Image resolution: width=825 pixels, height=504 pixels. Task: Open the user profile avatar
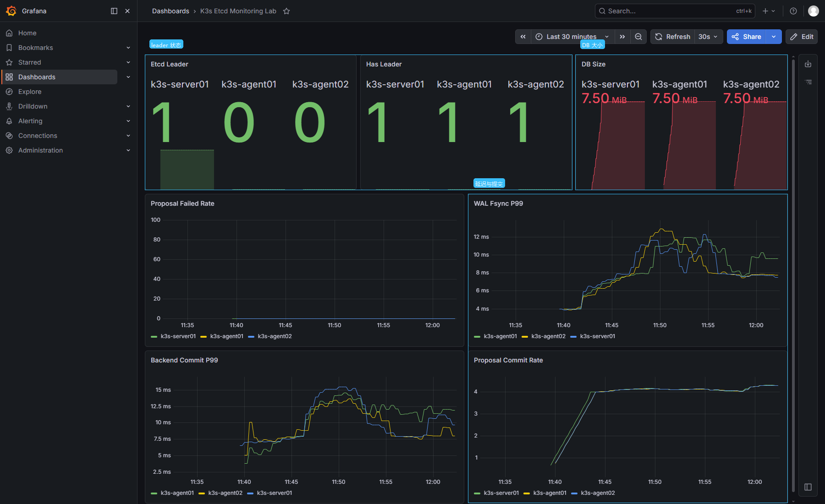814,11
